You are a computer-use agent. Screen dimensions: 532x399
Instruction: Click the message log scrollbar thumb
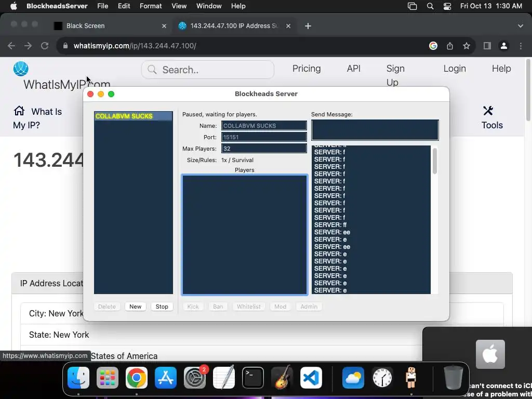pos(435,161)
